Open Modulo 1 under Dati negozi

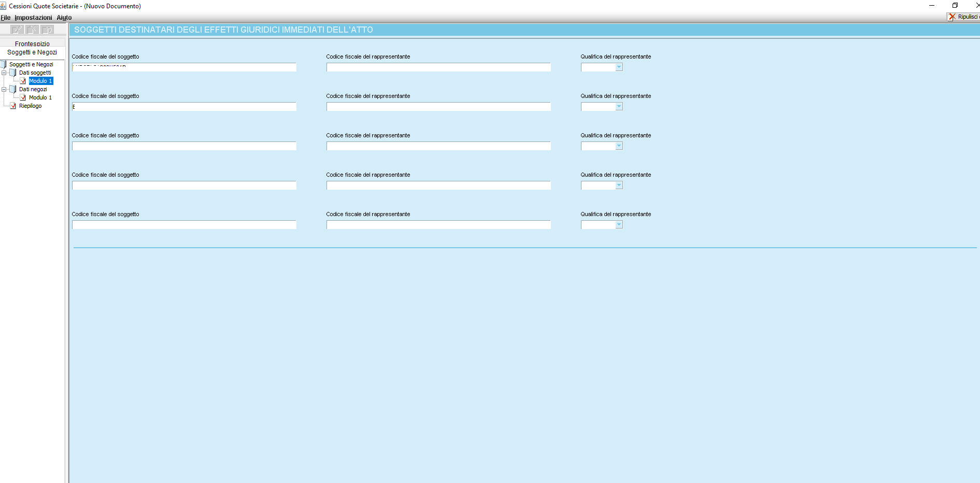coord(40,97)
